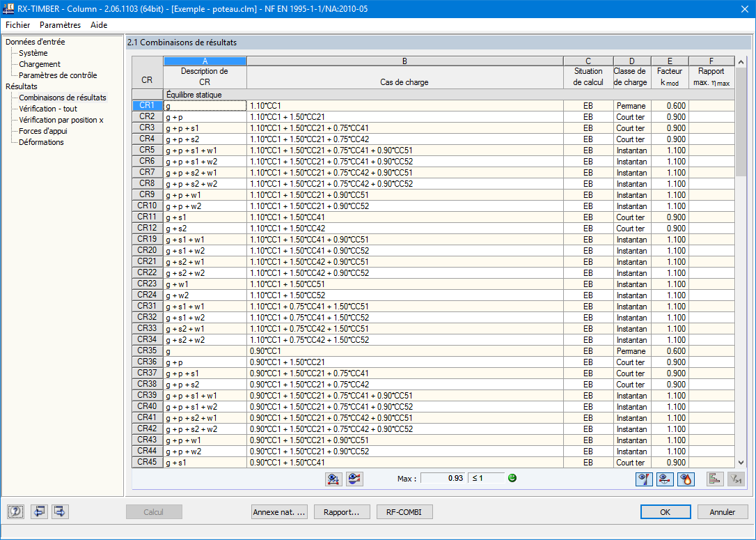Launch RF-COMBI button
756x540 pixels.
[x=404, y=512]
